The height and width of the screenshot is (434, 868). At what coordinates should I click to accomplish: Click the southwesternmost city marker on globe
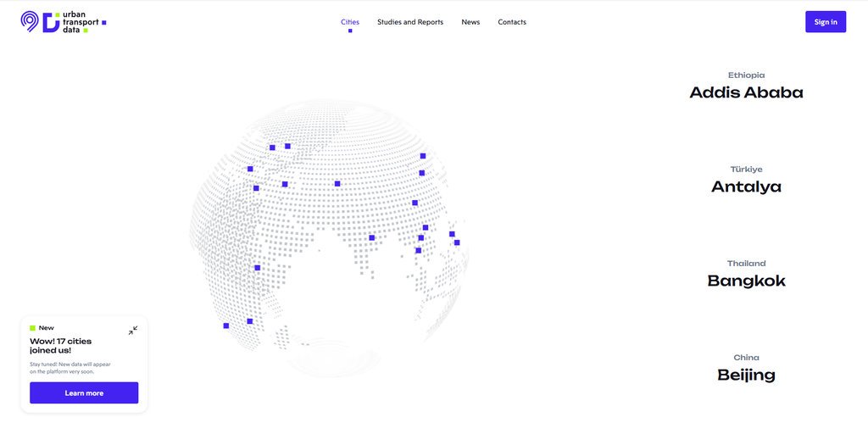[x=225, y=325]
